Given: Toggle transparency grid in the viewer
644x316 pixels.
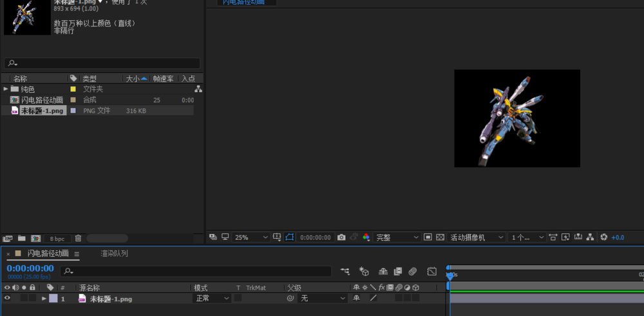Looking at the screenshot, I should click(x=440, y=237).
